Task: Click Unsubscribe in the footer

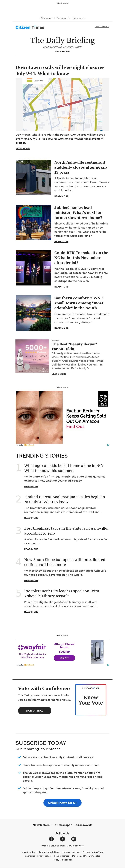Action: (28, 852)
